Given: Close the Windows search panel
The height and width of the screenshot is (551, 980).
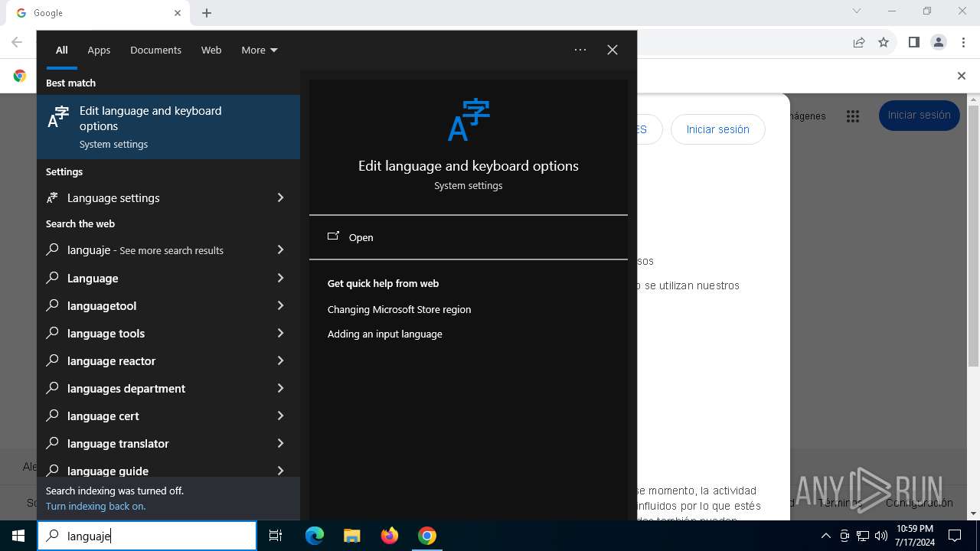Looking at the screenshot, I should tap(612, 50).
